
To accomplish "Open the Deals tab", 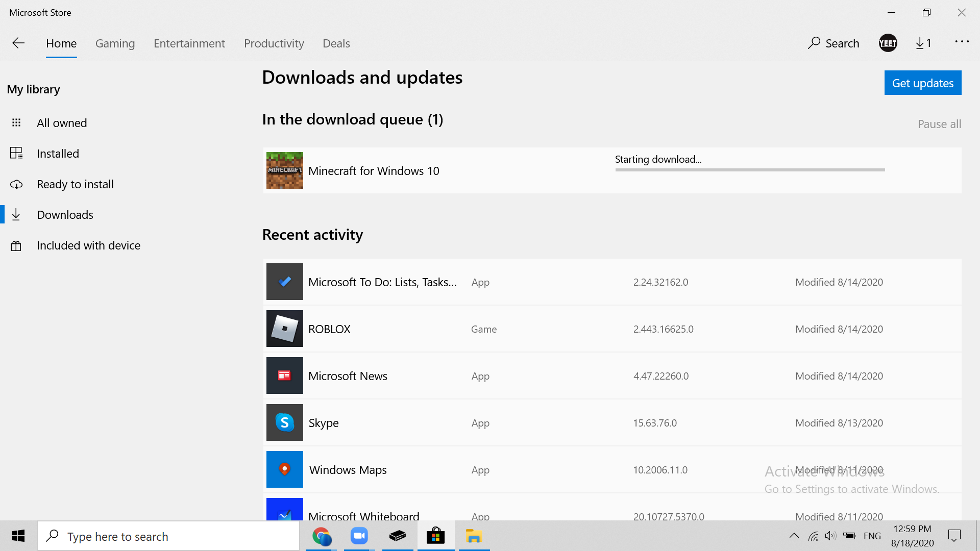I will pyautogui.click(x=336, y=43).
